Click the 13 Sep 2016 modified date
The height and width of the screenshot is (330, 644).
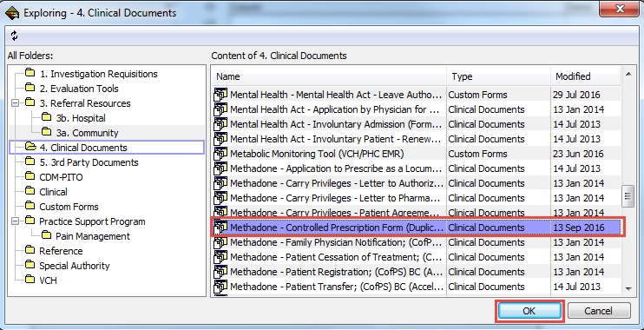(x=579, y=228)
